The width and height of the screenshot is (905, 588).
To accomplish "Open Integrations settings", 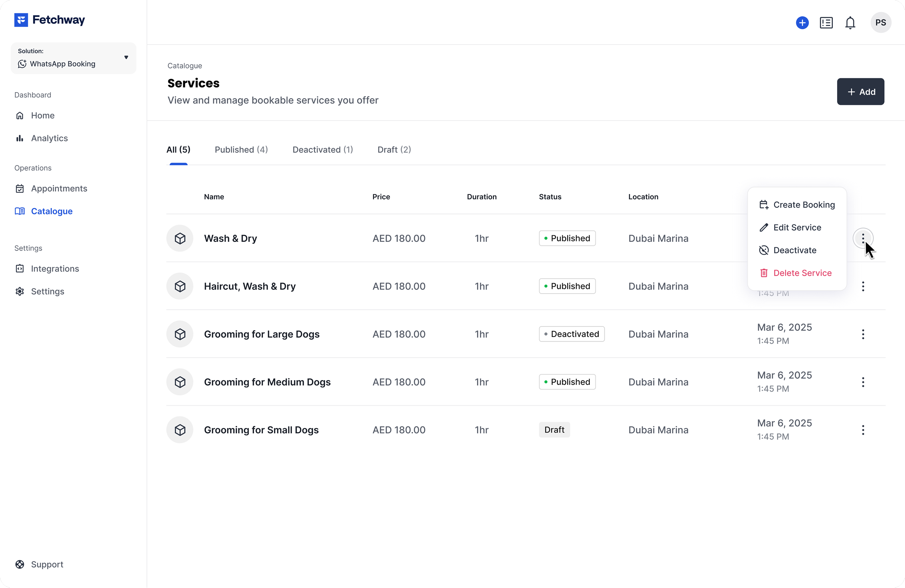I will (55, 268).
